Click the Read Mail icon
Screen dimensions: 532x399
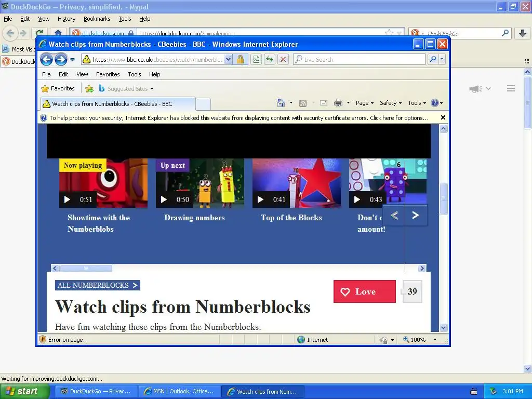[324, 103]
